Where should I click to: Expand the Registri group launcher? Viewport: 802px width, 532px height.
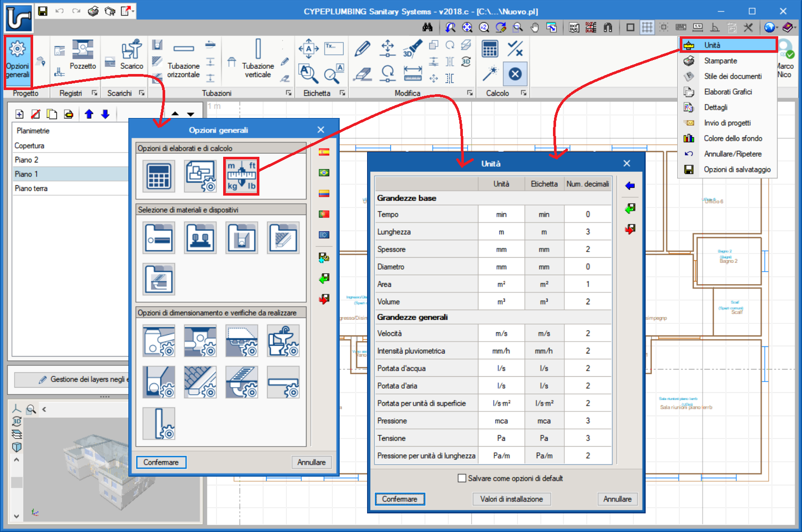(x=94, y=93)
